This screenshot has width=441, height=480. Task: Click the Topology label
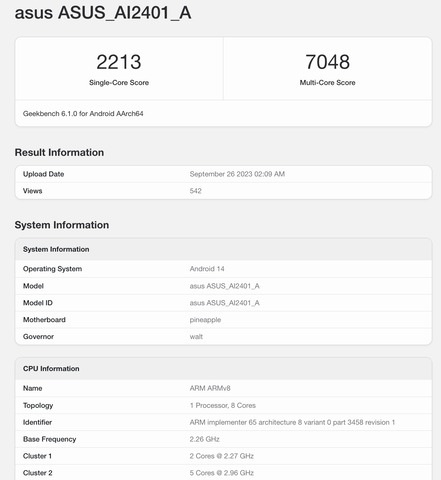[x=38, y=406]
